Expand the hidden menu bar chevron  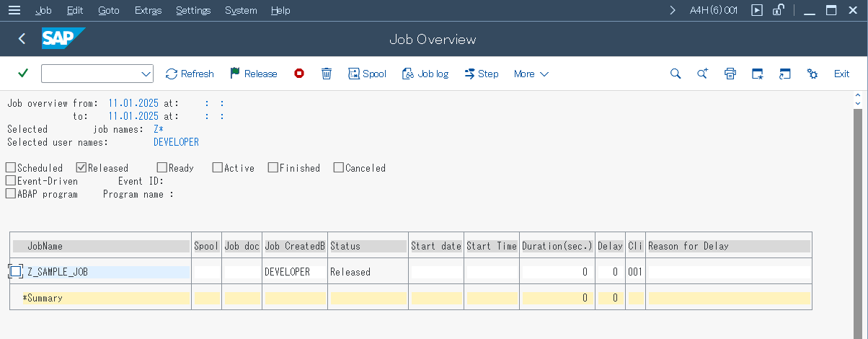[673, 10]
